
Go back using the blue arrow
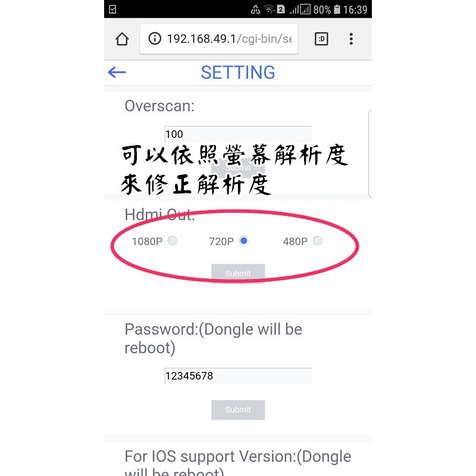(117, 72)
